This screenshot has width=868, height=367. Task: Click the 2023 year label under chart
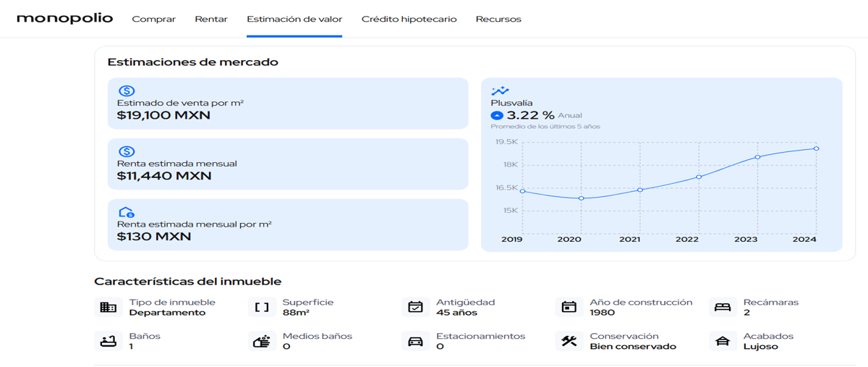[x=746, y=240]
